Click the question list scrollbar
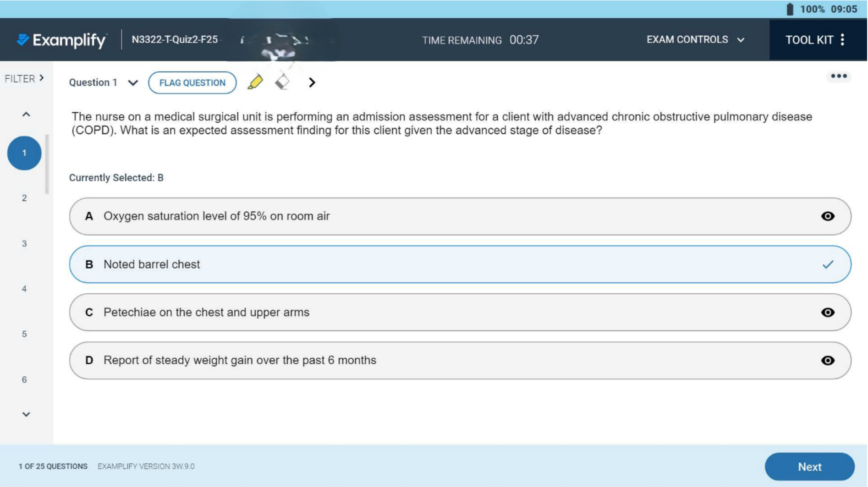 point(47,165)
